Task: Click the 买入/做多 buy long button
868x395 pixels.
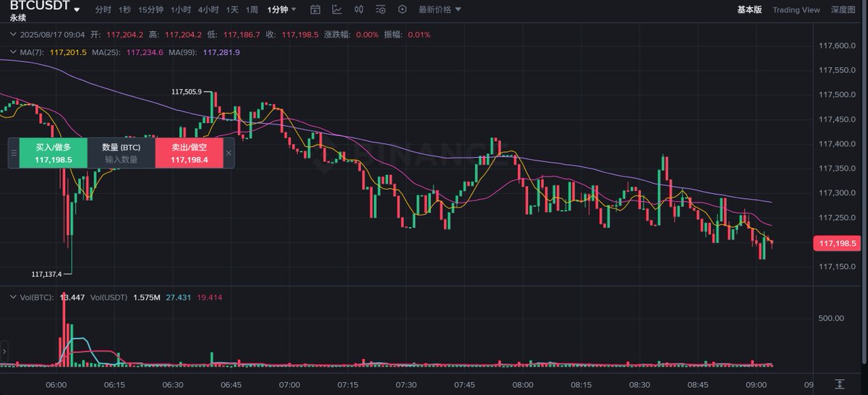Action: click(x=54, y=153)
